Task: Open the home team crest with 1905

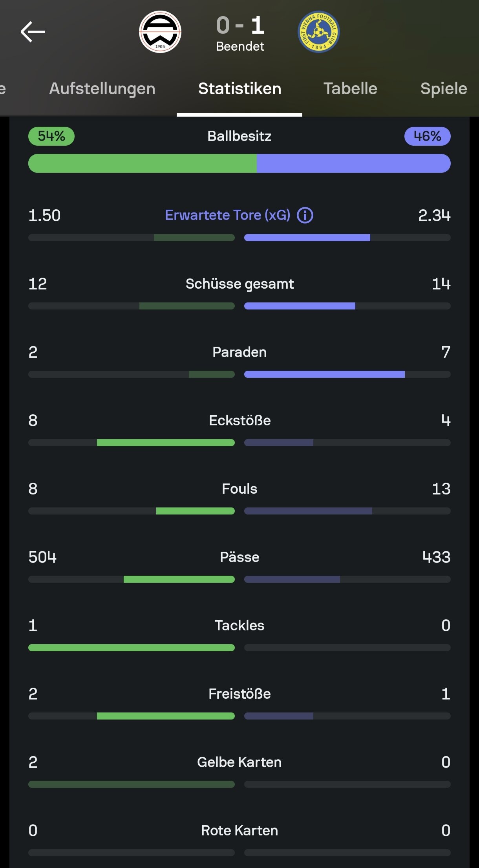Action: tap(160, 32)
